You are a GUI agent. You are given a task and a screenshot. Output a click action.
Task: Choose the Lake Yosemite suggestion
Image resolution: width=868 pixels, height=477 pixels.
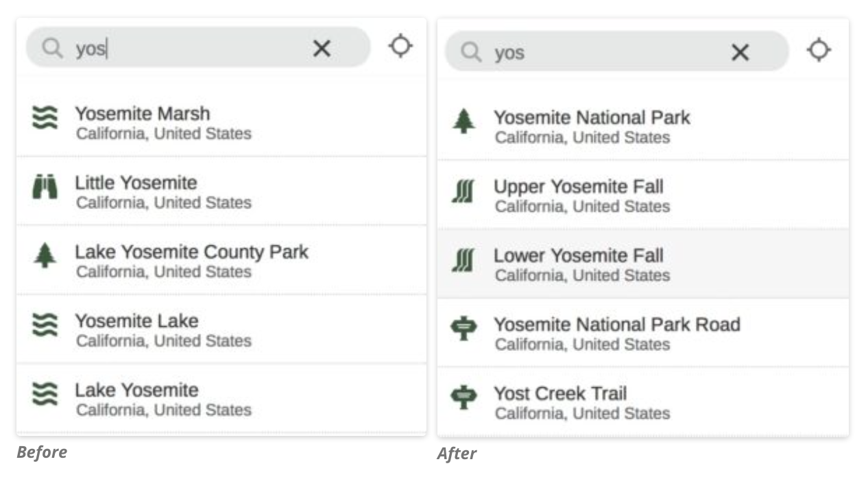(x=221, y=399)
